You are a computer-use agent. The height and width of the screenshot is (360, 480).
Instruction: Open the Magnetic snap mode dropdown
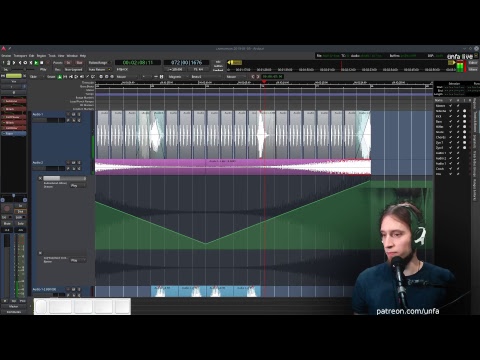click(178, 77)
